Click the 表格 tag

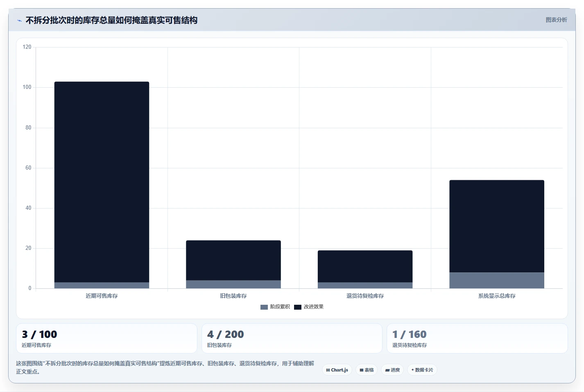(367, 370)
